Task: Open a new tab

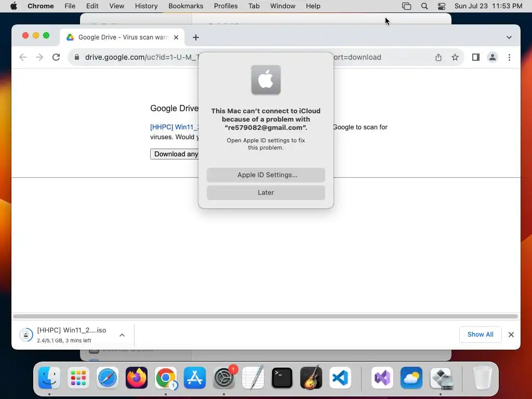Action: pos(196,37)
